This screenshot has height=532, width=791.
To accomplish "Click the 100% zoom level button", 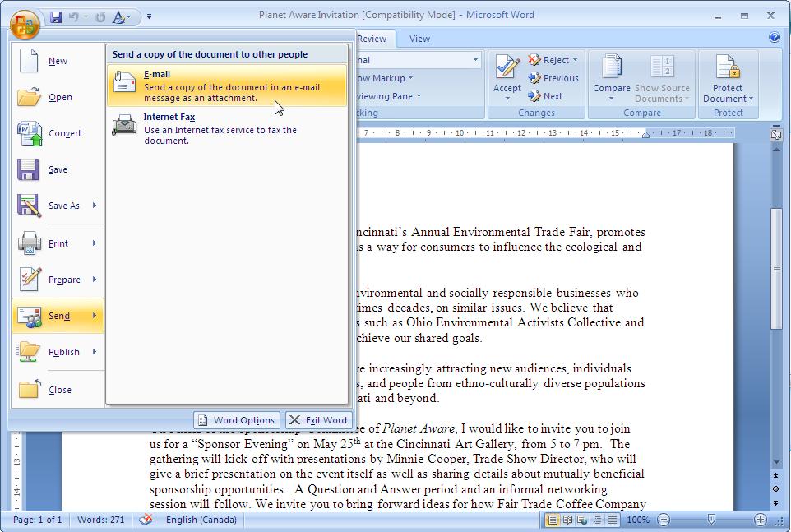I will [x=638, y=520].
